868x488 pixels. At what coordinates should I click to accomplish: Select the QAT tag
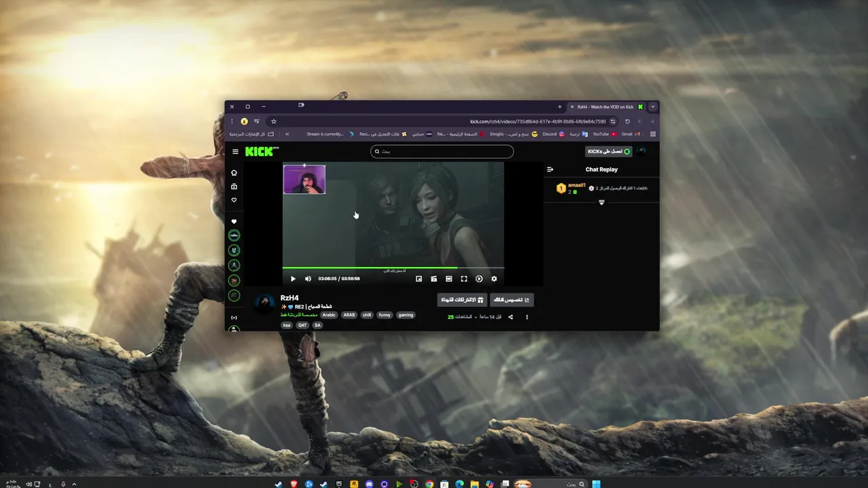(x=302, y=325)
